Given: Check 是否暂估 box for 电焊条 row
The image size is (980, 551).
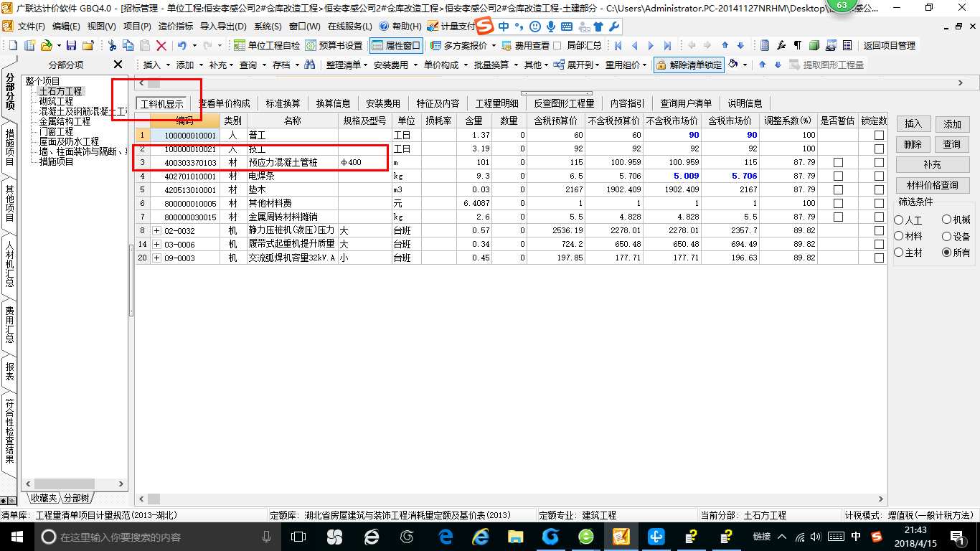Looking at the screenshot, I should [x=838, y=176].
